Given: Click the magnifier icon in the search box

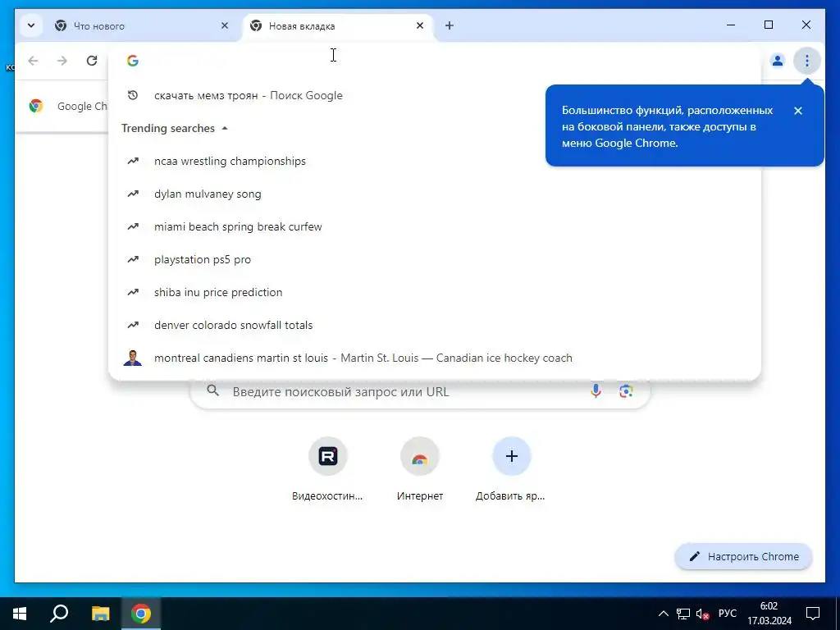Looking at the screenshot, I should tap(212, 390).
